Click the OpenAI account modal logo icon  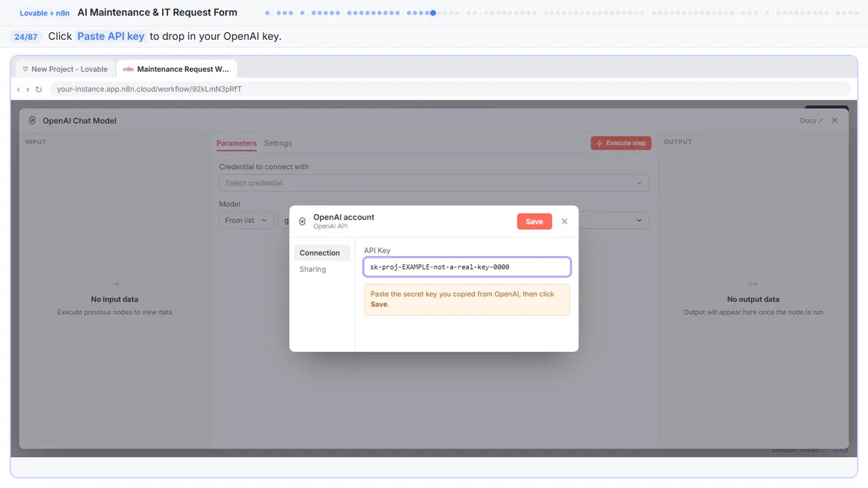coord(302,221)
